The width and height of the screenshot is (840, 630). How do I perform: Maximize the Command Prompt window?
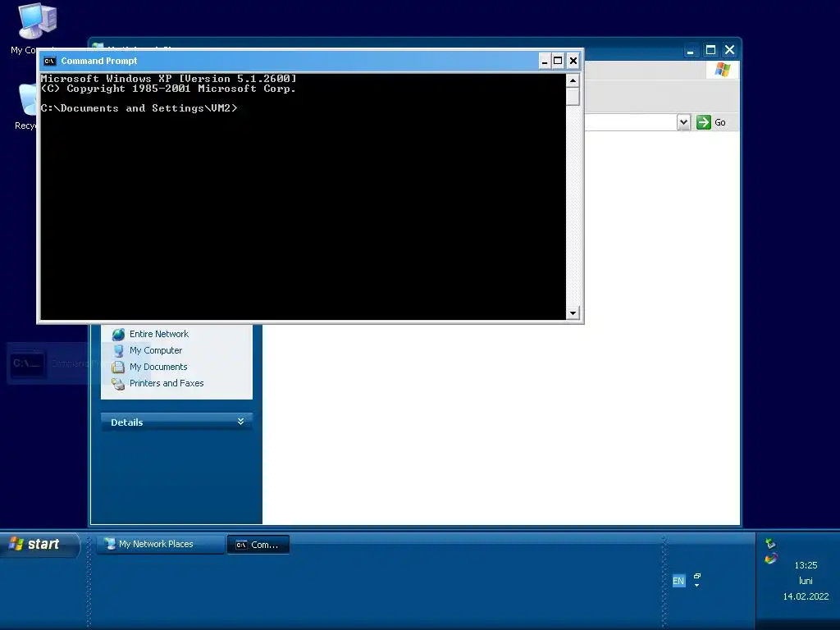pyautogui.click(x=558, y=61)
